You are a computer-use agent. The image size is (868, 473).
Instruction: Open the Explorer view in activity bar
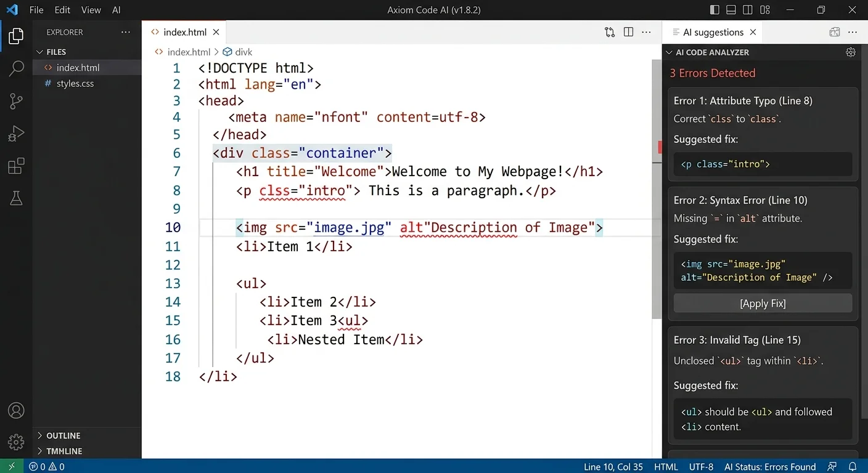click(x=16, y=36)
